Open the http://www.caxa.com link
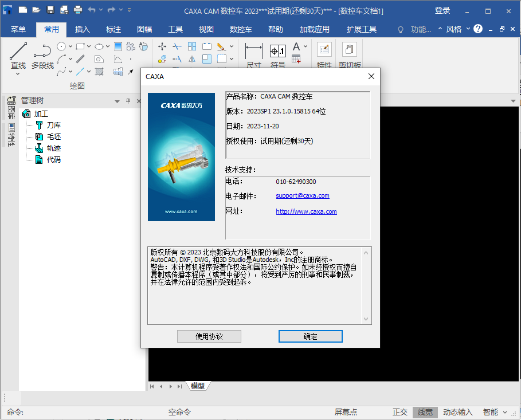Screen dimensions: 521x420 coord(307,211)
